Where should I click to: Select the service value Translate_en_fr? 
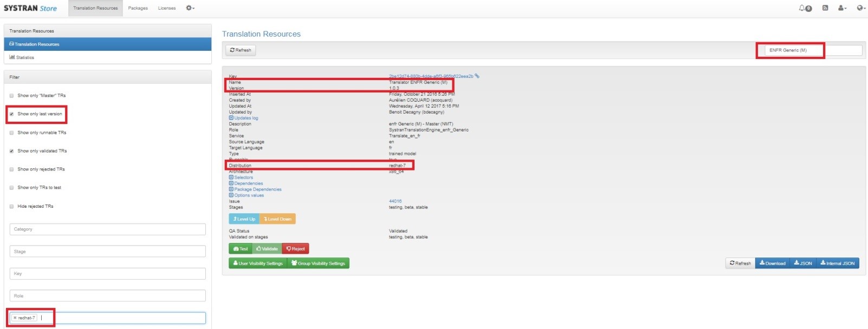[x=404, y=136]
